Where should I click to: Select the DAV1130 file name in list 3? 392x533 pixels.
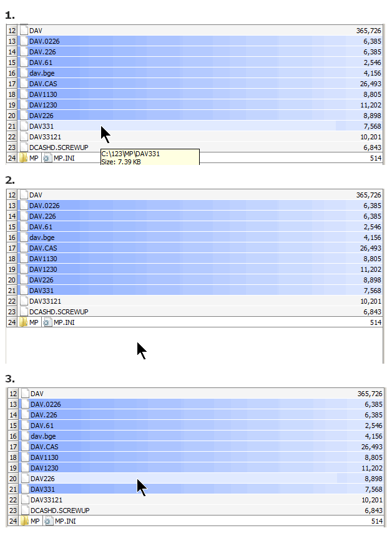click(x=44, y=457)
